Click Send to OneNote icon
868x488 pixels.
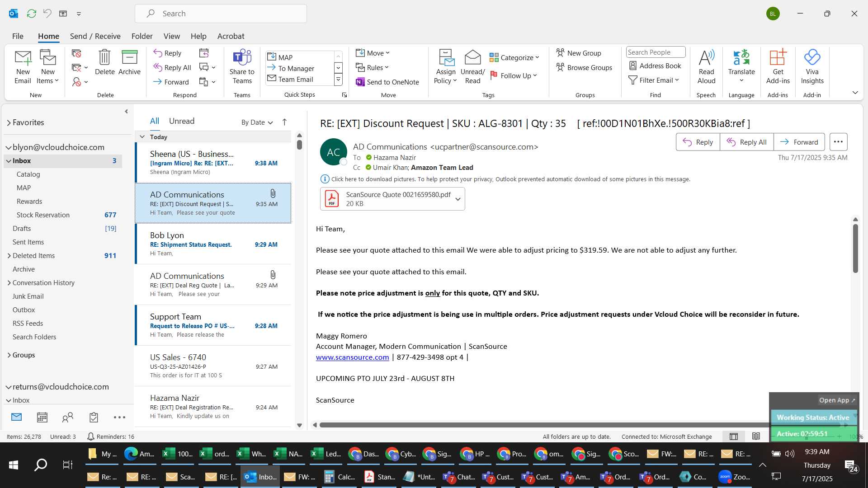click(x=360, y=82)
